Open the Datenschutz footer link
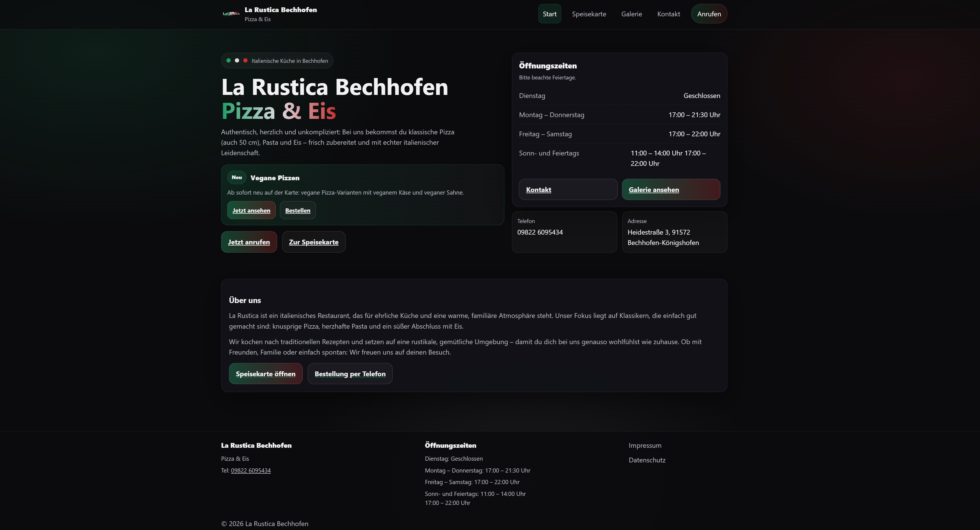 [x=647, y=460]
